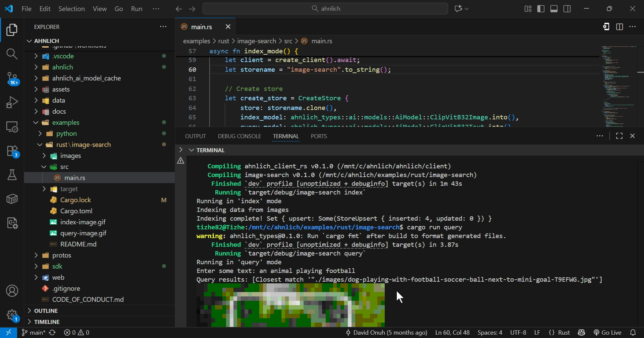
Task: Expand the protos folder
Action: pos(62,255)
